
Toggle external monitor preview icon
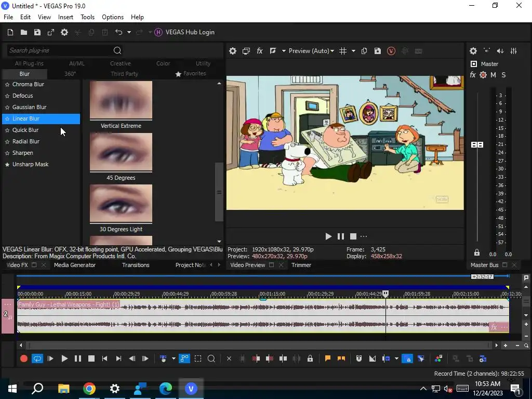246,51
